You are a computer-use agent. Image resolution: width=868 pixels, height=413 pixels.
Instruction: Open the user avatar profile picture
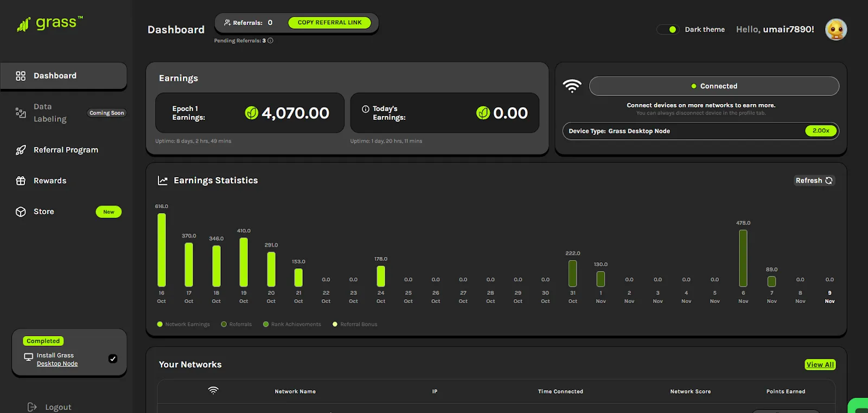click(x=836, y=29)
